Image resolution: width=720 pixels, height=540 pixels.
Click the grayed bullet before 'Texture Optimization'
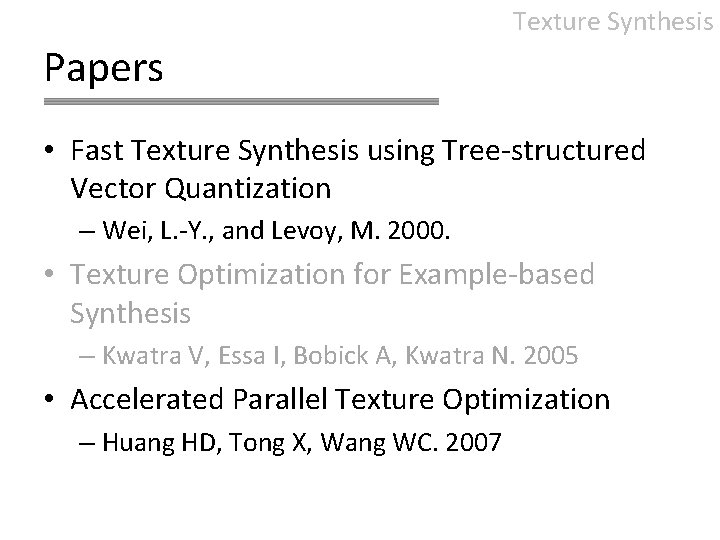click(x=49, y=274)
